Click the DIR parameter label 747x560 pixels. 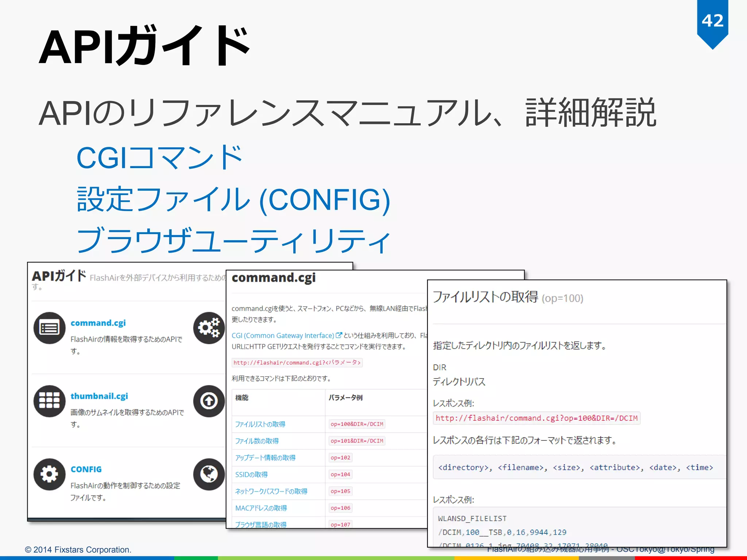(x=440, y=367)
